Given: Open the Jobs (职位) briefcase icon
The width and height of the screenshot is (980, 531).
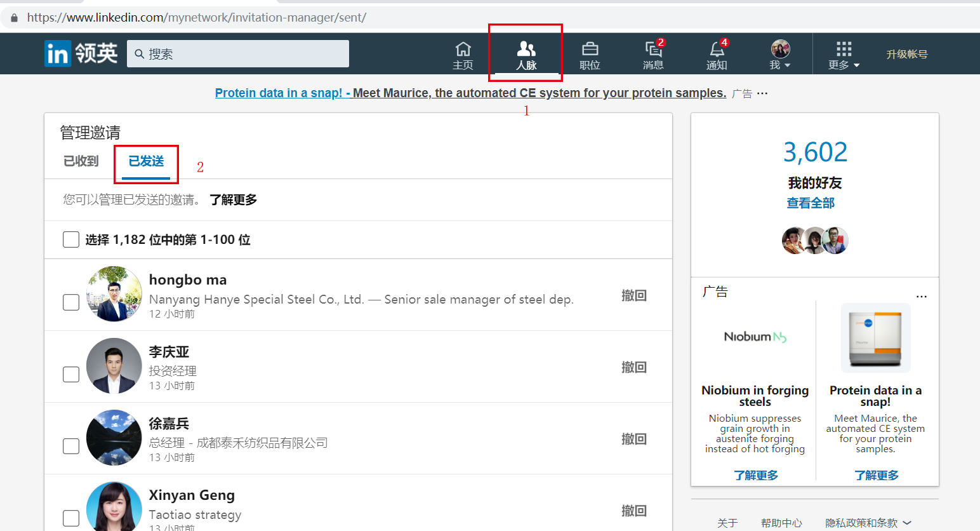Looking at the screenshot, I should [x=590, y=50].
